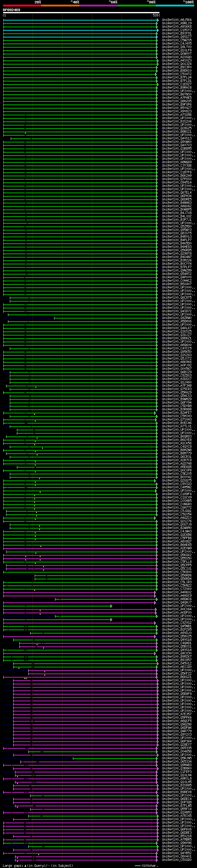
Task: Click the orange ~40% legend segment
Action: (60, 6)
